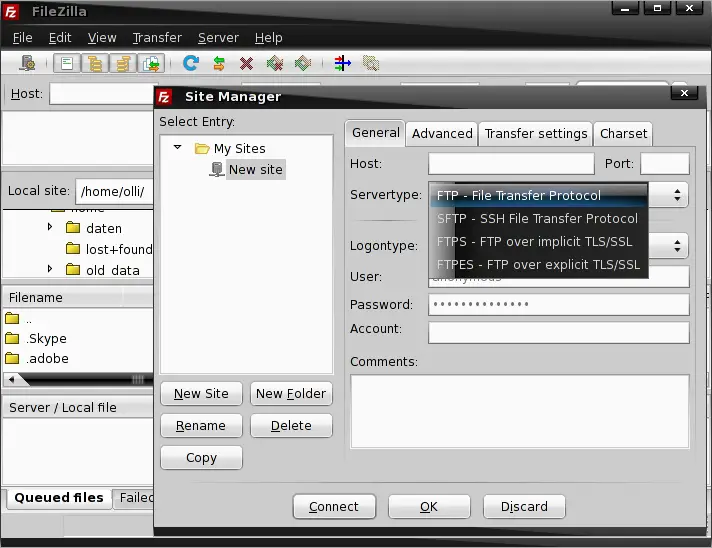This screenshot has height=548, width=712.
Task: Switch to the General tab
Action: (x=375, y=133)
